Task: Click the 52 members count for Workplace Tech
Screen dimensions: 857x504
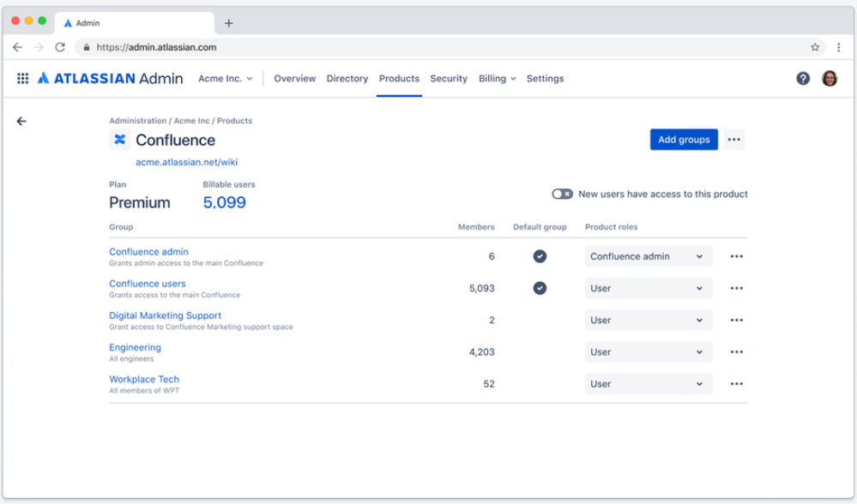Action: (489, 384)
